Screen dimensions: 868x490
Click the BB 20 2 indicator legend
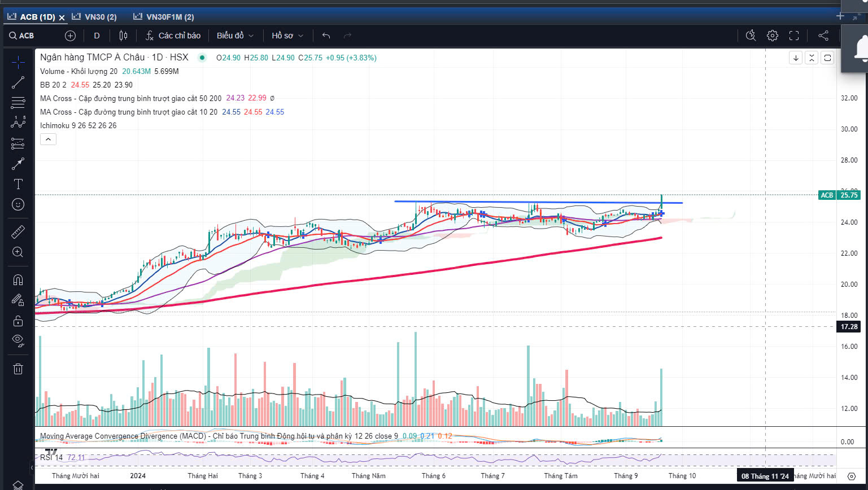tap(54, 85)
